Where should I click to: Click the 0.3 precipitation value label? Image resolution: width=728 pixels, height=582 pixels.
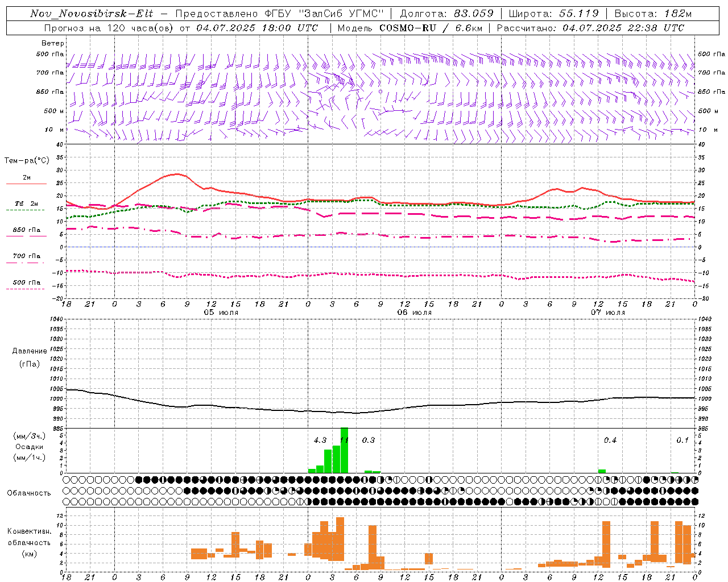[369, 440]
